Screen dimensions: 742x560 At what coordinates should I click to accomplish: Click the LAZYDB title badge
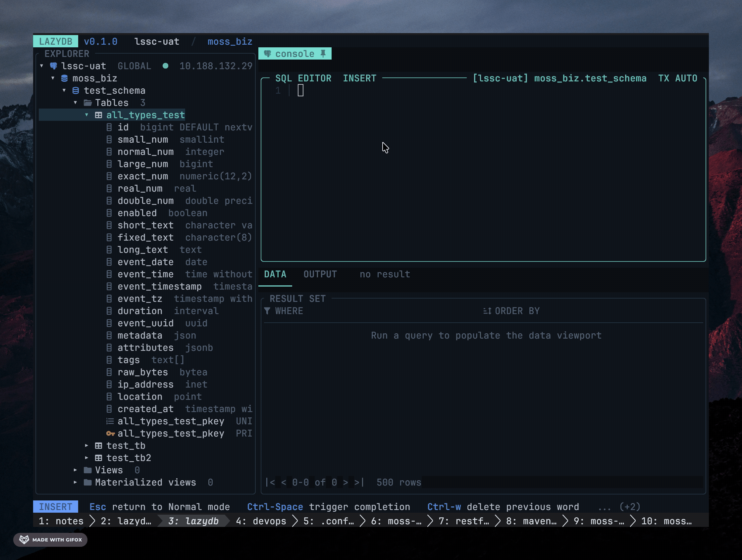click(x=55, y=42)
